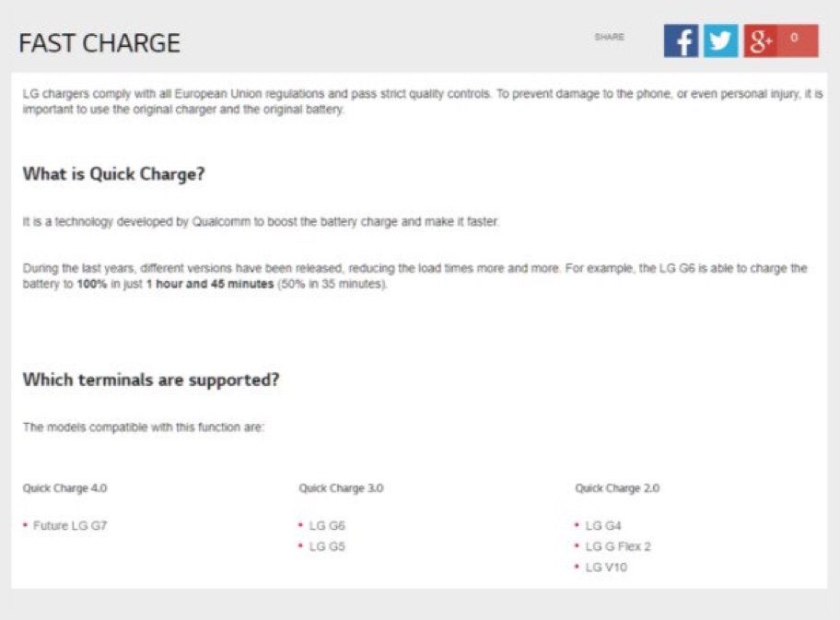Screen dimensions: 840x620
Task: Click the LG G4 list item
Action: click(x=603, y=526)
